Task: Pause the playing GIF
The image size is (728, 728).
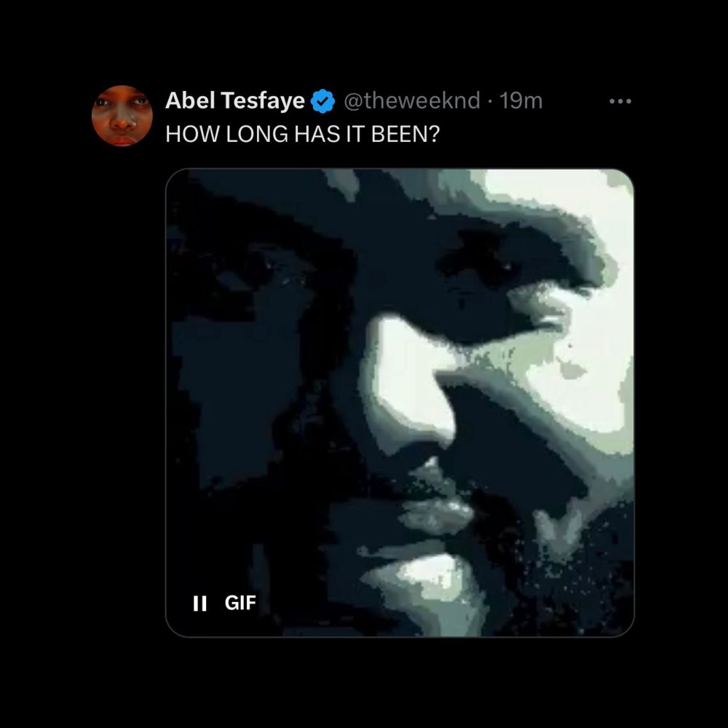Action: click(x=199, y=603)
